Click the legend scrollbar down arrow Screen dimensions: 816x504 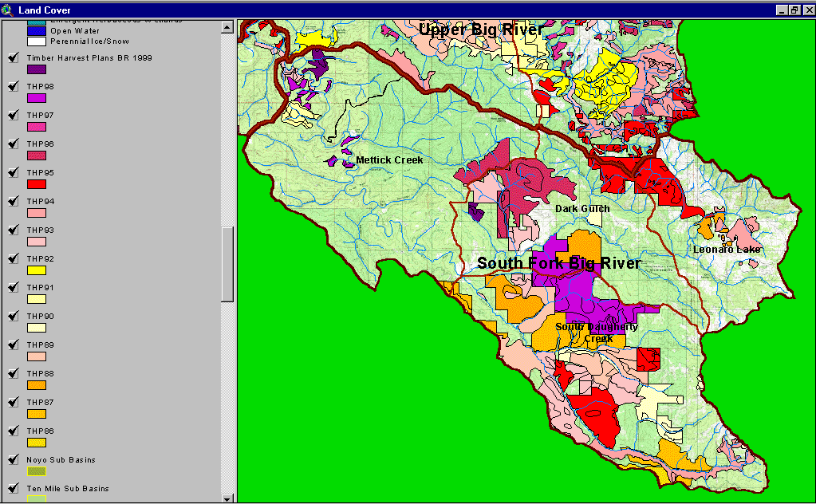227,498
